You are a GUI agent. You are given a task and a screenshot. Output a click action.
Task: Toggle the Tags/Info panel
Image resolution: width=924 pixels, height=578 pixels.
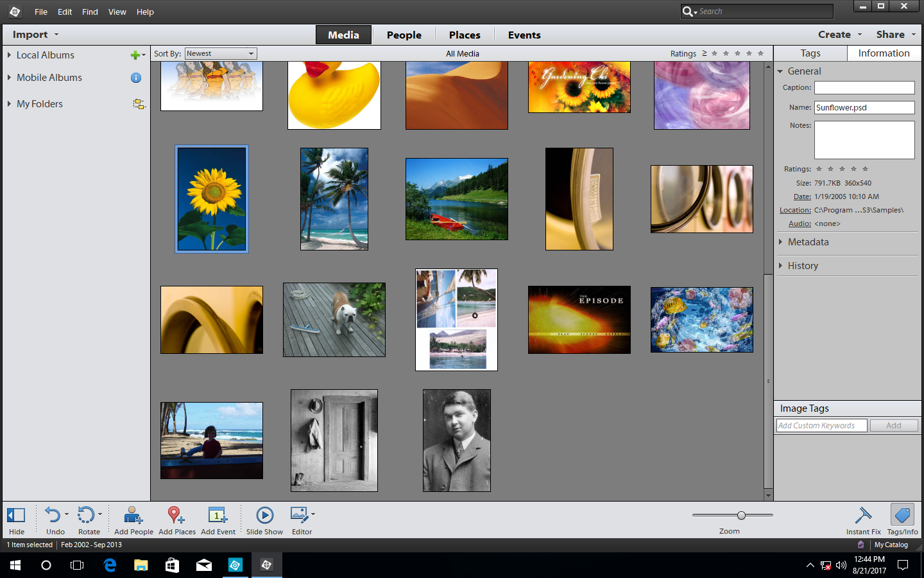click(x=902, y=515)
